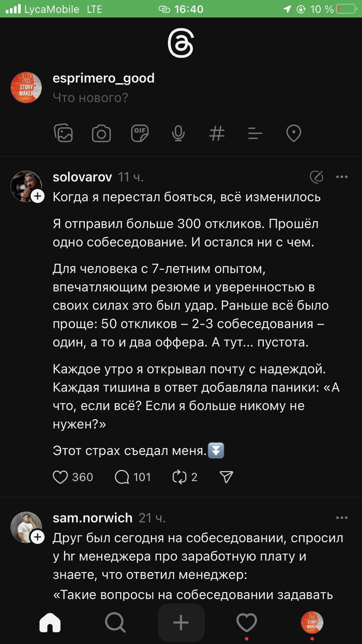Add a GIF to new thread
This screenshot has width=362, height=644.
pyautogui.click(x=140, y=134)
